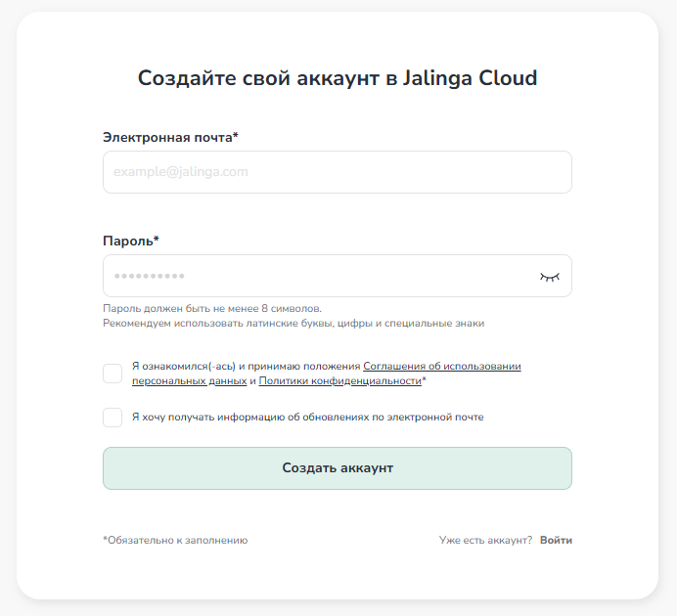Click label text about receiving update emails
This screenshot has width=677, height=616.
pyautogui.click(x=307, y=418)
